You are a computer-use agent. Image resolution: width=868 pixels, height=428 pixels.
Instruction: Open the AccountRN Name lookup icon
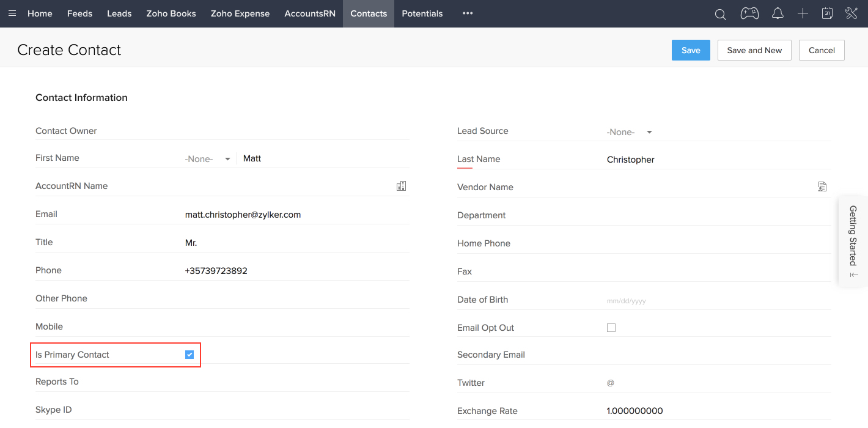(x=402, y=185)
